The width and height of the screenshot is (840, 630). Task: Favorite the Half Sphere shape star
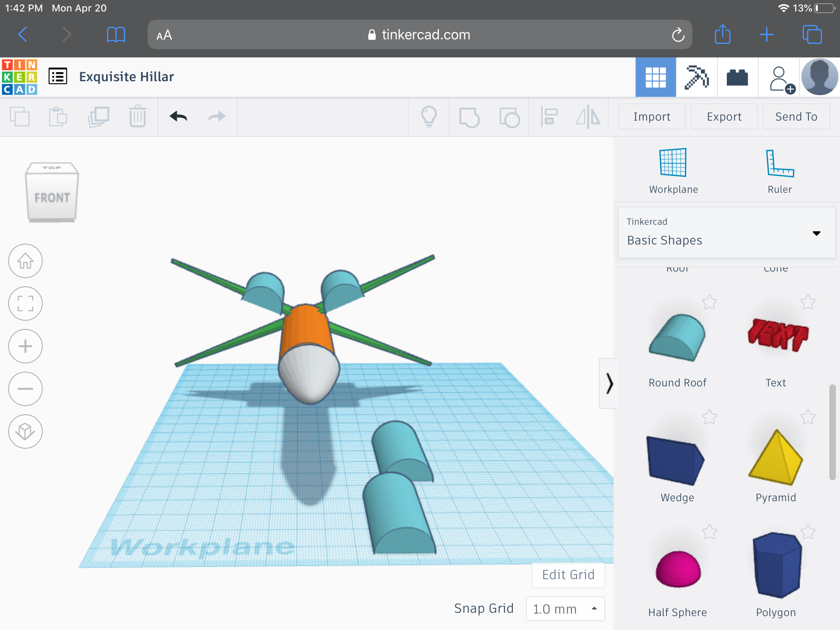[x=709, y=532]
